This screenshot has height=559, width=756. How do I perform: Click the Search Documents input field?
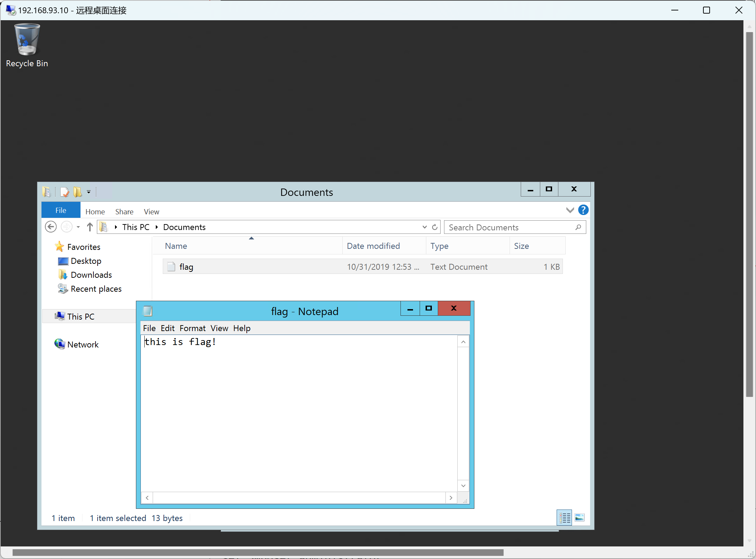click(x=509, y=227)
